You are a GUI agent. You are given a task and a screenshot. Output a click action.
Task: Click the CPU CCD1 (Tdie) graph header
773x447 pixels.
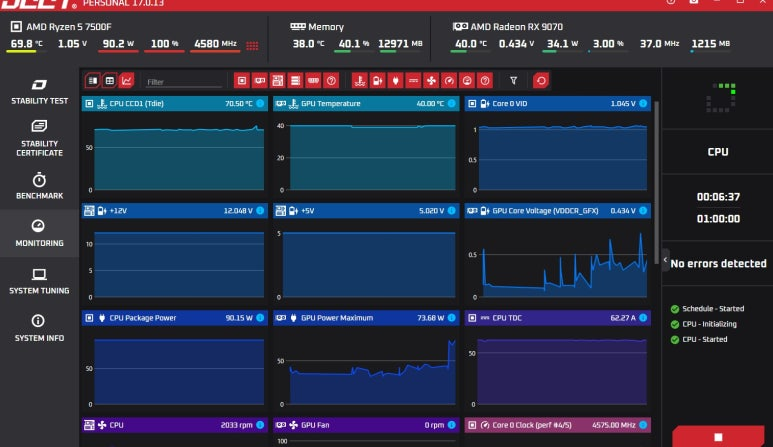click(175, 103)
